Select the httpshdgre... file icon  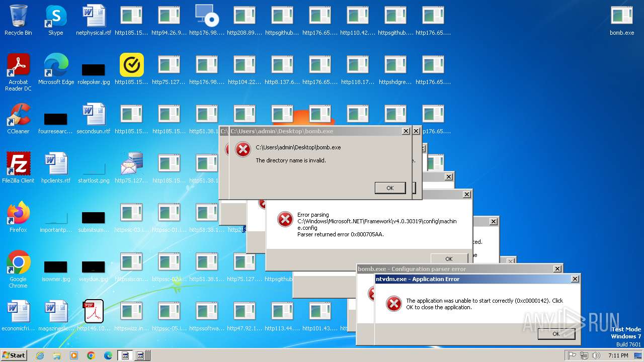tap(395, 69)
